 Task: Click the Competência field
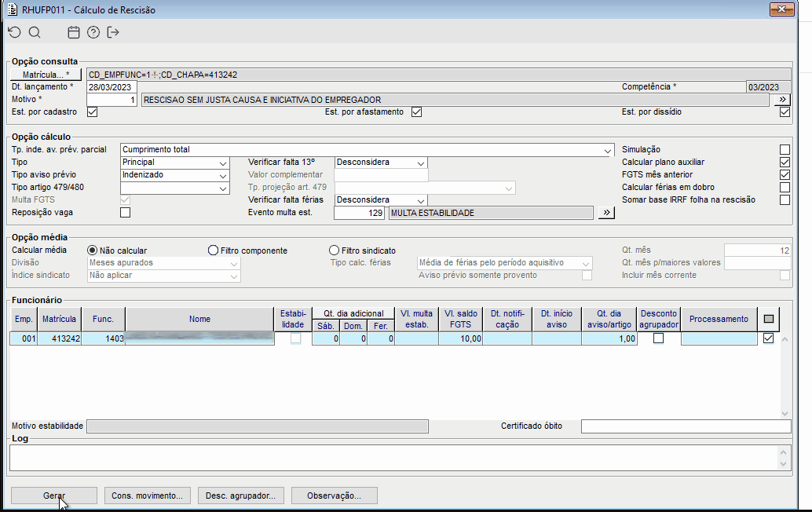pos(769,87)
